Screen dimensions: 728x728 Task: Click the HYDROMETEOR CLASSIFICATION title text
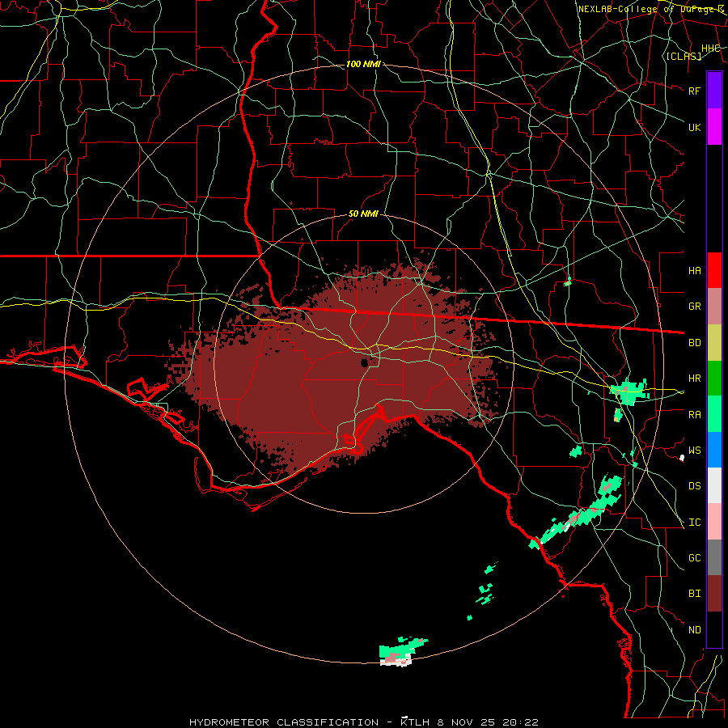(x=284, y=722)
